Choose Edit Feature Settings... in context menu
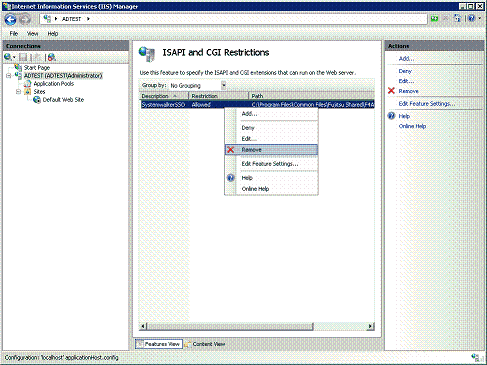Screen dimensions: 487x365 coord(271,164)
